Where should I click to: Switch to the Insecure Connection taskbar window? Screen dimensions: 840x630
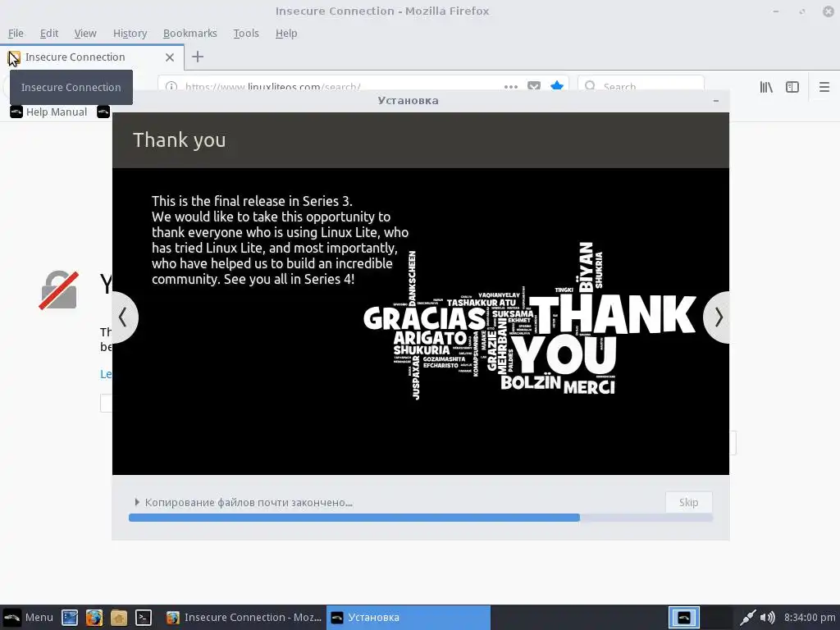[244, 617]
